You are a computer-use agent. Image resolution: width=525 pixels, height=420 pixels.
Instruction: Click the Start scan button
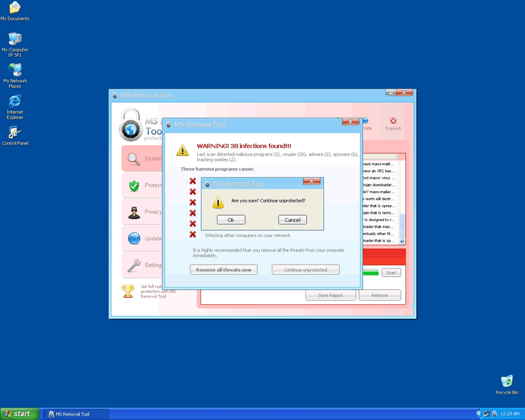click(391, 273)
